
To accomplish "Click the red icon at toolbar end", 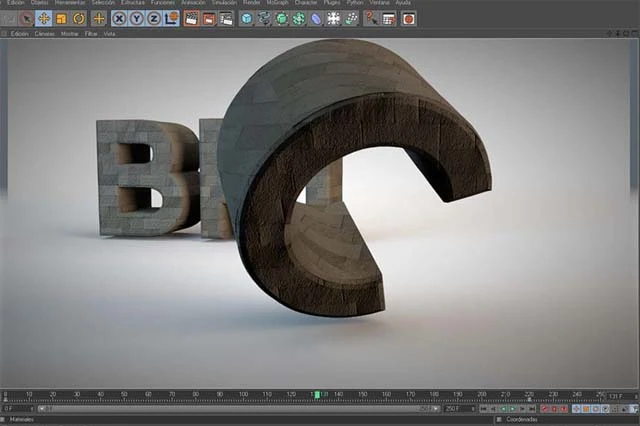I will tap(409, 18).
